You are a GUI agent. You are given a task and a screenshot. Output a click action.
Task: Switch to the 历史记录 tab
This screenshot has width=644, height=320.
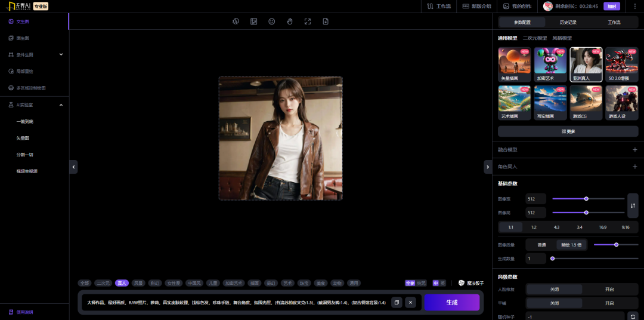(568, 22)
